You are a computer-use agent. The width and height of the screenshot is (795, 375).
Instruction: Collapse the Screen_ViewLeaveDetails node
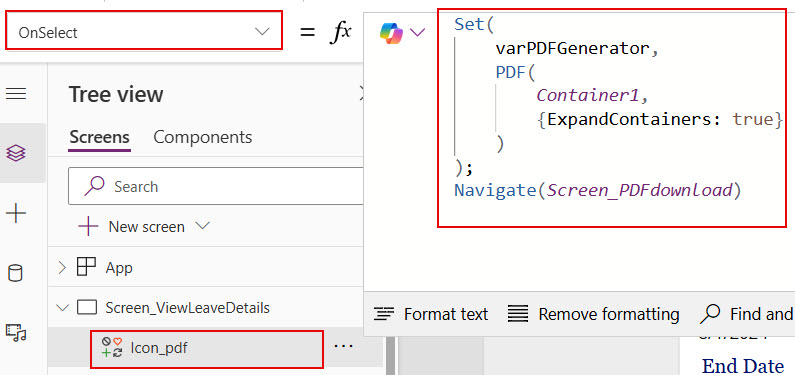[x=62, y=308]
